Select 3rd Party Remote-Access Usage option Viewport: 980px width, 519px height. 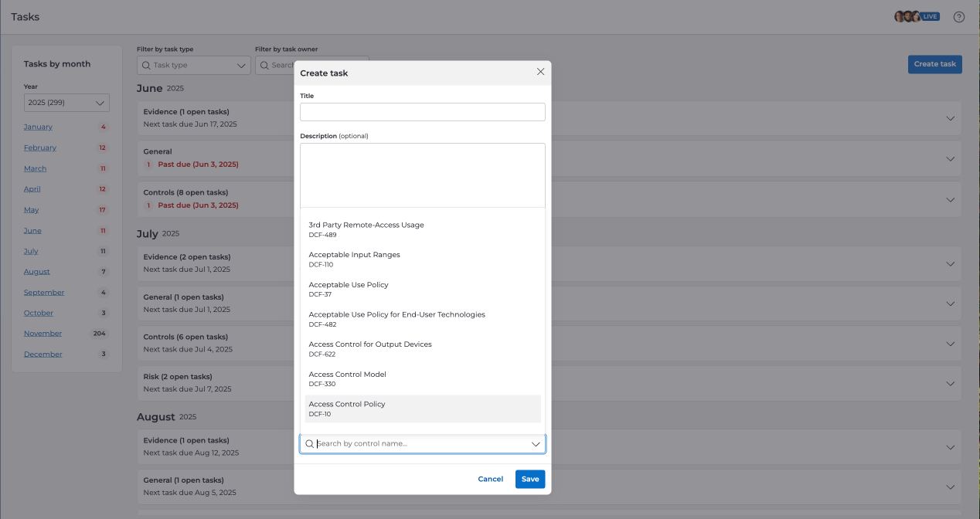[423, 229]
